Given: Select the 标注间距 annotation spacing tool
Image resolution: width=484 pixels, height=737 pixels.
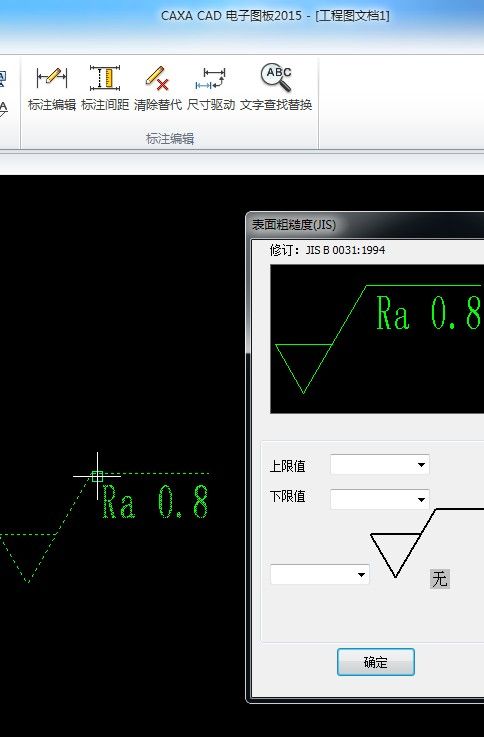Looking at the screenshot, I should pos(105,88).
